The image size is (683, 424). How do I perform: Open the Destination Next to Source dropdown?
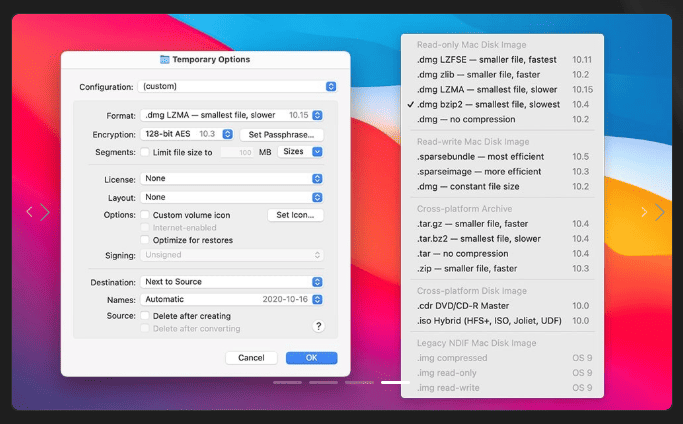coord(232,282)
